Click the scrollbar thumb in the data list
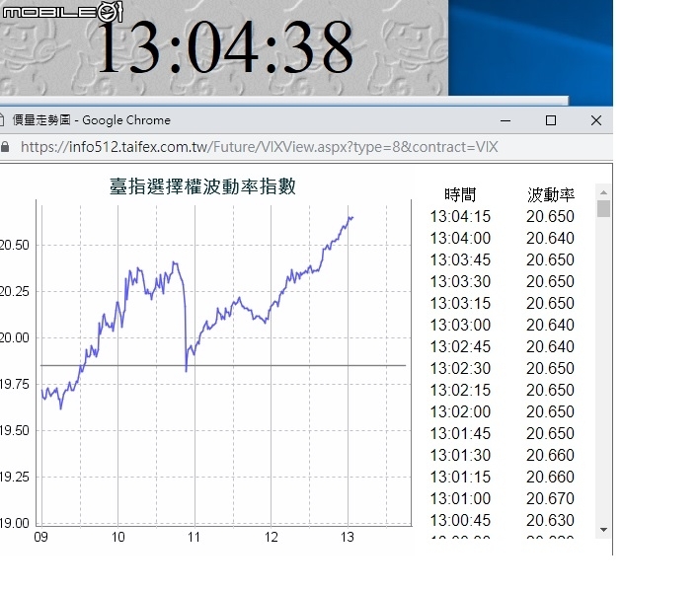This screenshot has width=700, height=591. coord(603,209)
